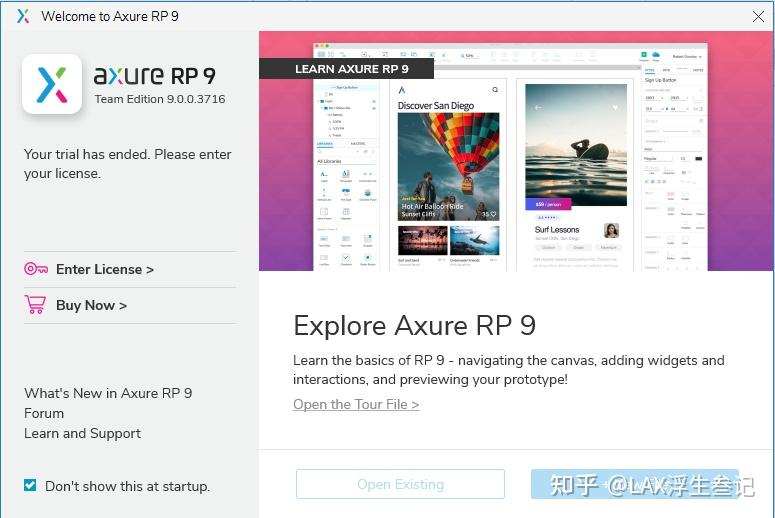Open What's New in Axure RP 9
The height and width of the screenshot is (518, 775).
[x=108, y=393]
